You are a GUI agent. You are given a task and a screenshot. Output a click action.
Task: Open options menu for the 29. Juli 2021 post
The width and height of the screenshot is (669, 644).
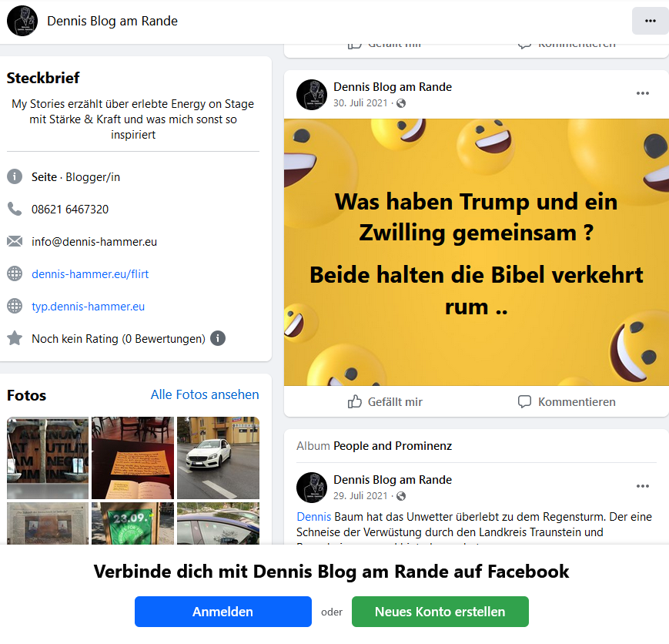pyautogui.click(x=643, y=486)
